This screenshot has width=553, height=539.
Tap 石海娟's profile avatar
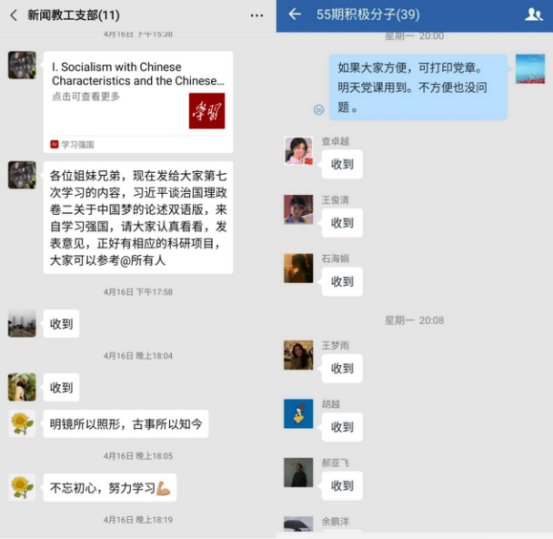click(x=298, y=268)
